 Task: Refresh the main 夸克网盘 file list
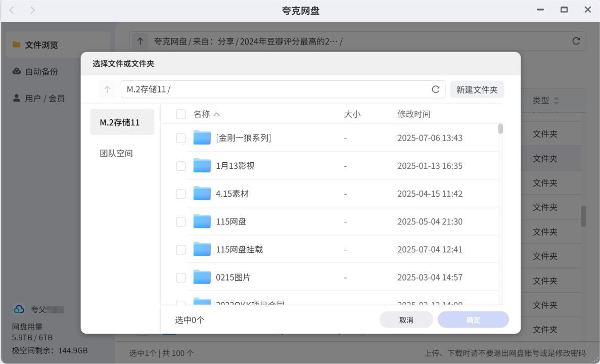click(x=576, y=41)
